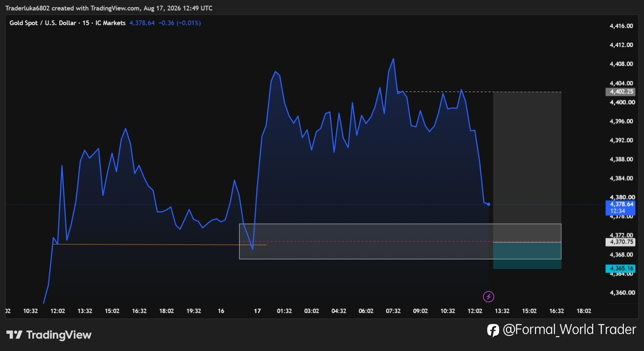Click the blue last price label with 12:34 countdown
Screen dimensions: 644x351
621,207
